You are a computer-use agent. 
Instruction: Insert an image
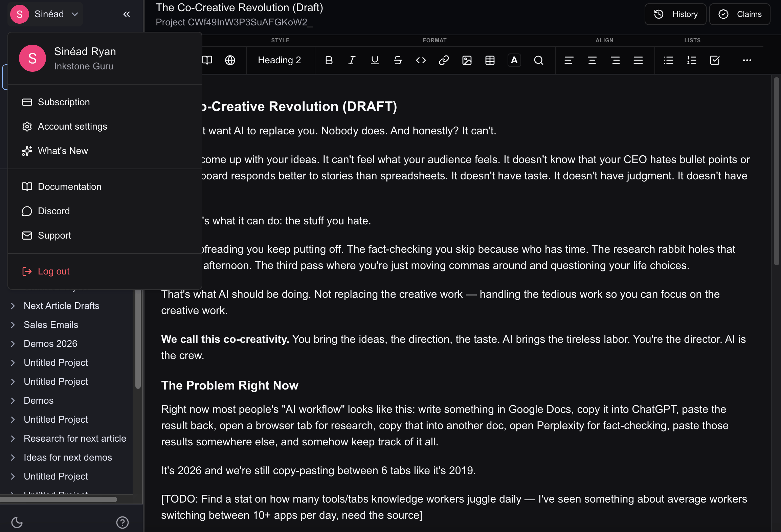[x=467, y=60]
